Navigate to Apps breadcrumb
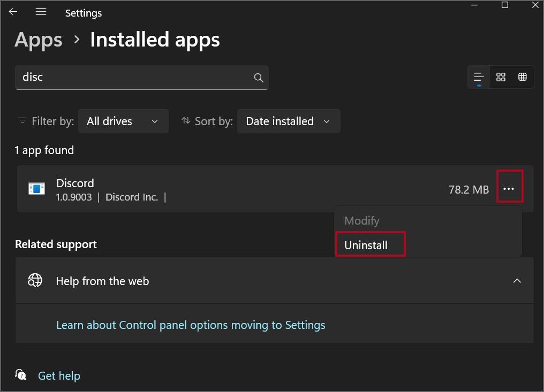Viewport: 544px width, 392px height. 39,40
